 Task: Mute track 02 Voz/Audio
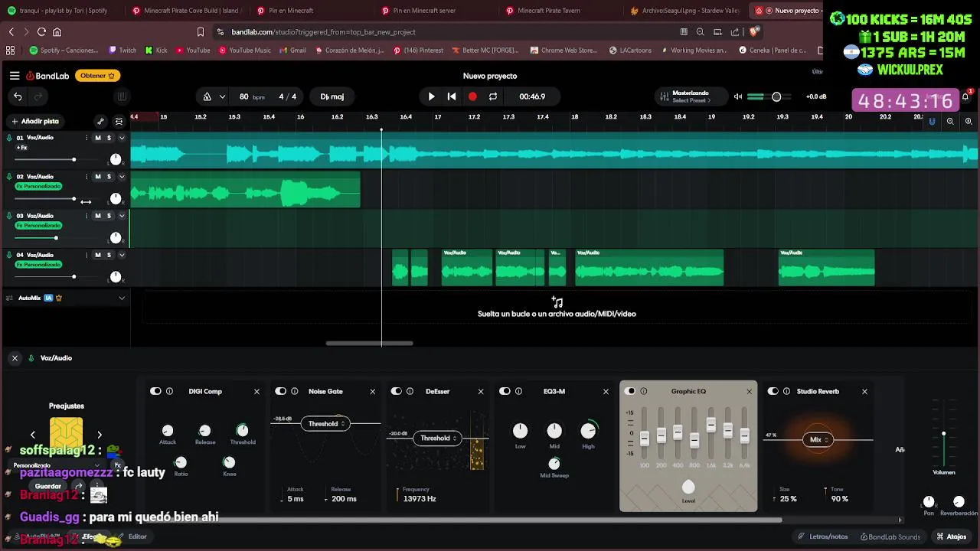[97, 177]
